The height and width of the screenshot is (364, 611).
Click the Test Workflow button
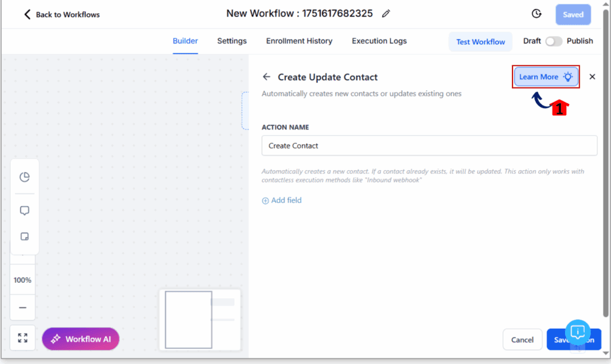point(480,42)
